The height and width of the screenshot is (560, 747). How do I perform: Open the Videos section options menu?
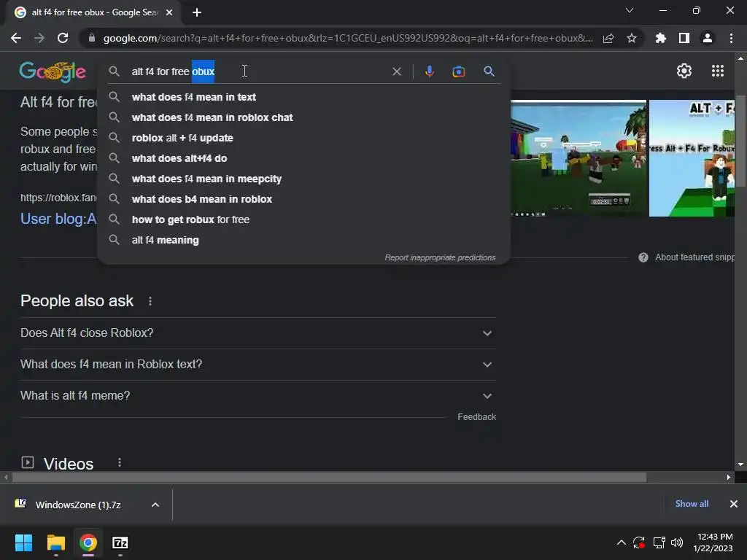pos(120,462)
